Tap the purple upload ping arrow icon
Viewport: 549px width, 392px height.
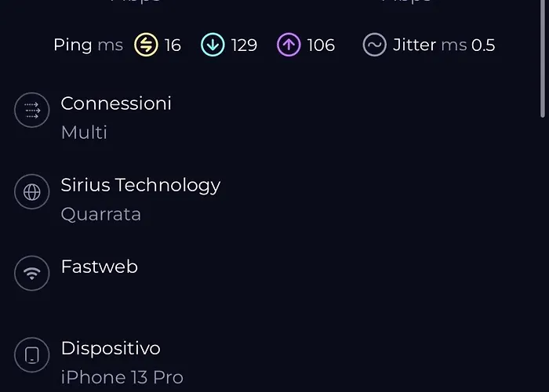289,45
